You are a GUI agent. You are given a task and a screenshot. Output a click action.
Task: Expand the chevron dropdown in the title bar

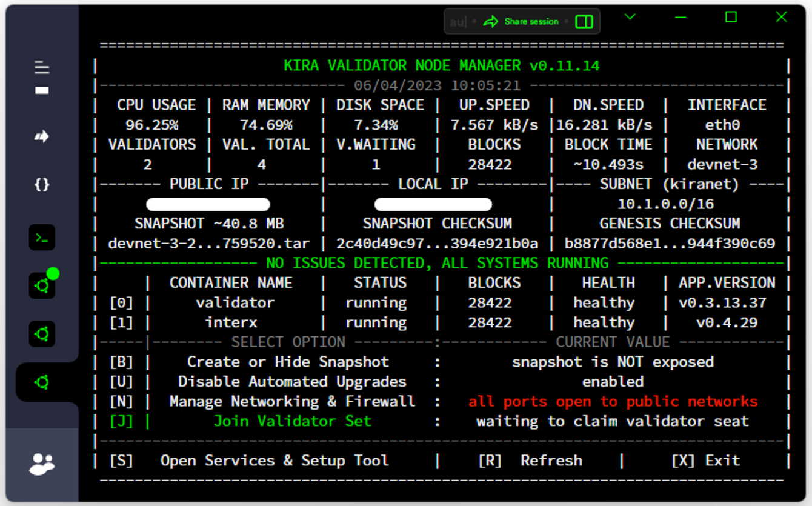(x=630, y=17)
